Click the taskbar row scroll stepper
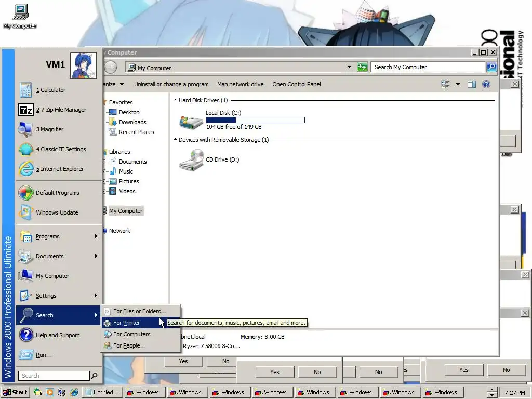Viewport: 532px width, 399px height. pyautogui.click(x=491, y=392)
